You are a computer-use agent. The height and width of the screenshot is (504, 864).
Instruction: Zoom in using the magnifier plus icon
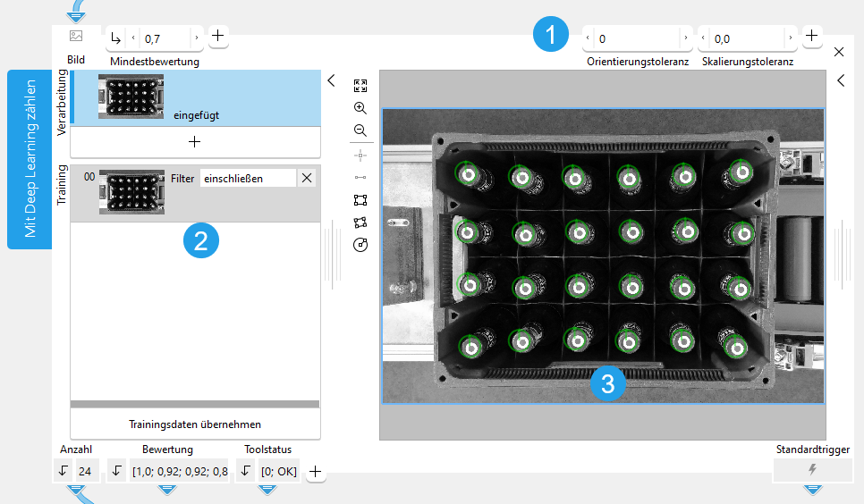point(360,108)
